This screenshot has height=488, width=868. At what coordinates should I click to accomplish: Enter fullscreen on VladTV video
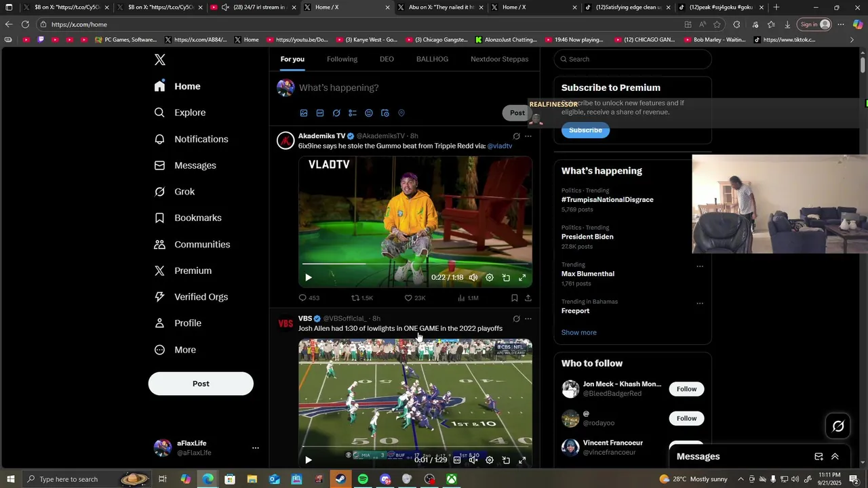(522, 277)
